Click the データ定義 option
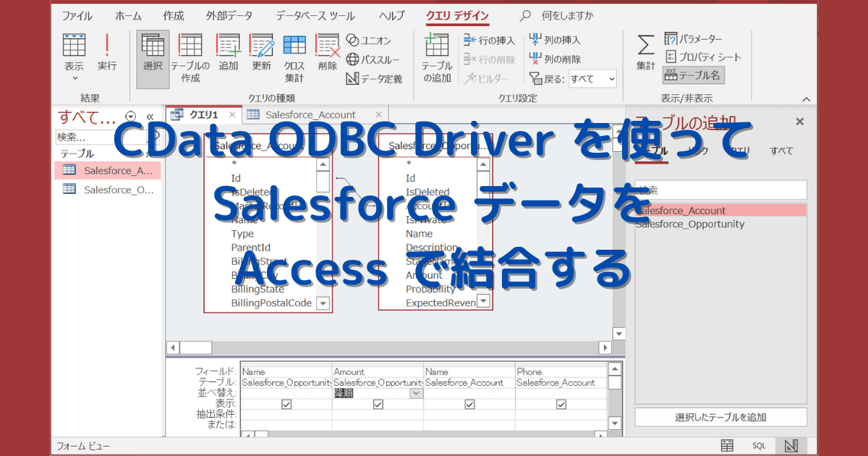Viewport: 868px width, 456px height. tap(375, 79)
